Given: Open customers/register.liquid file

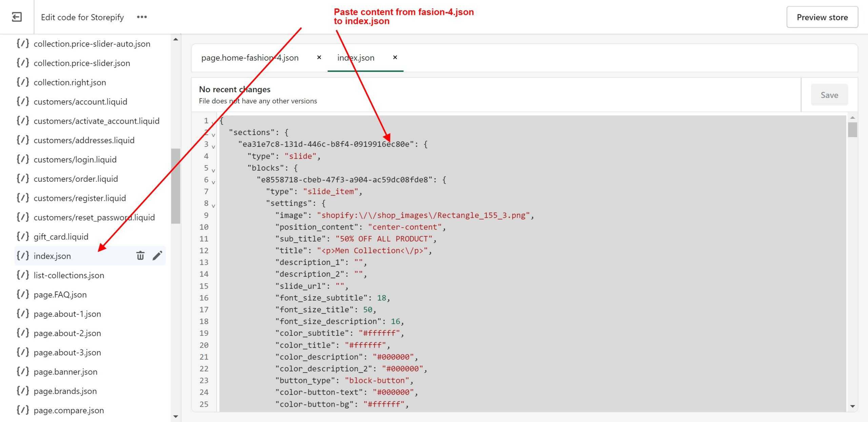Looking at the screenshot, I should click(x=80, y=198).
